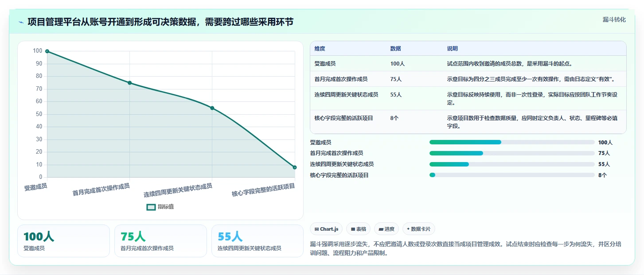Click the chart data point at 55
This screenshot has width=644, height=275.
click(212, 108)
